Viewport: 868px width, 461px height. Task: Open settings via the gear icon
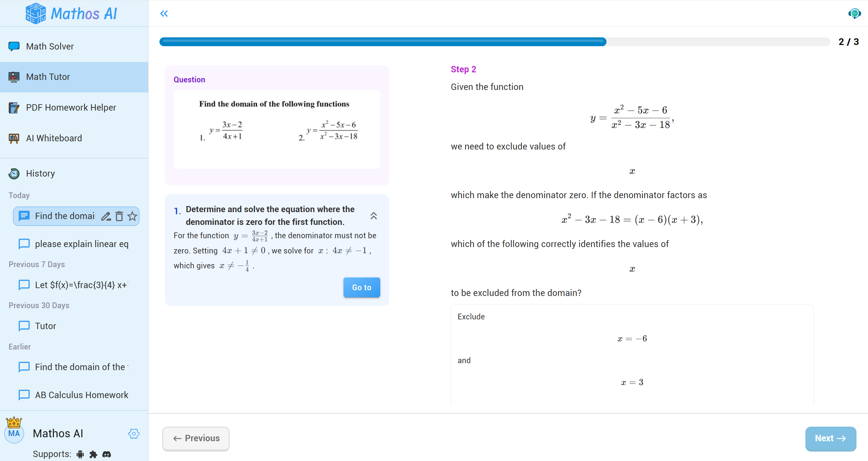[134, 434]
